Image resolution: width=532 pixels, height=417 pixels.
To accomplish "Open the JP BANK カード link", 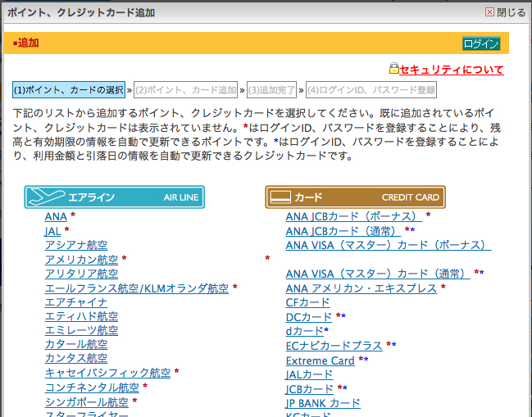I will pyautogui.click(x=323, y=403).
